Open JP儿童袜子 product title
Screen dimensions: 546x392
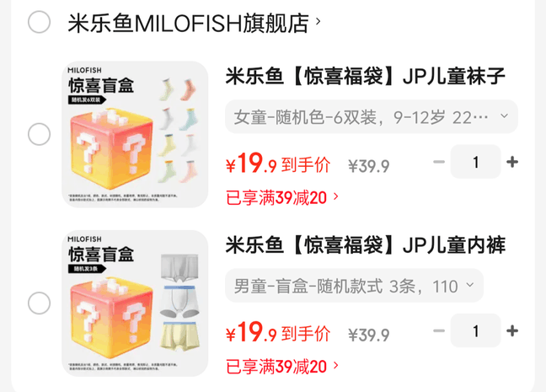point(366,77)
